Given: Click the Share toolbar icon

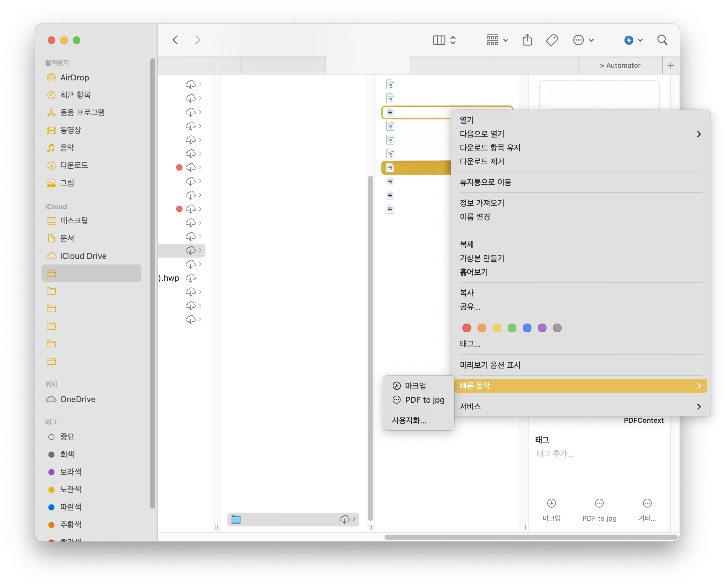Looking at the screenshot, I should pyautogui.click(x=527, y=40).
